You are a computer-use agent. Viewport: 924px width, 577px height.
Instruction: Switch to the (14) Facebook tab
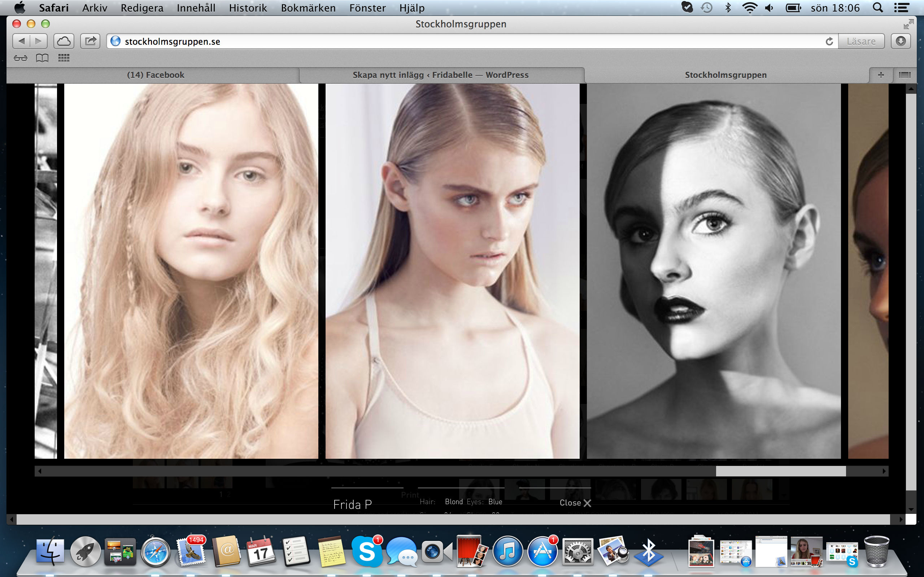156,75
